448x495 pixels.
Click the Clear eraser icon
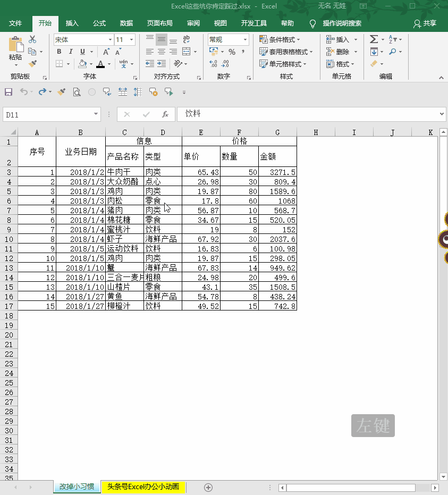coord(374,64)
